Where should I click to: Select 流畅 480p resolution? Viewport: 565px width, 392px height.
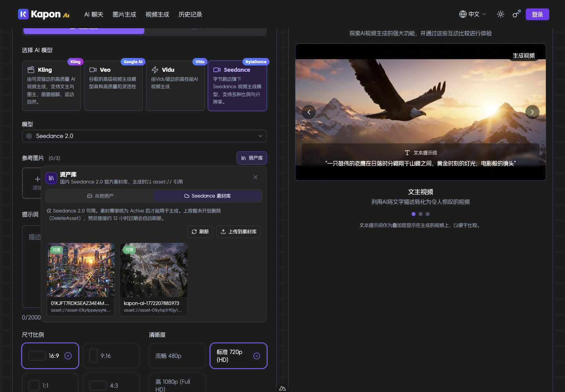point(177,356)
